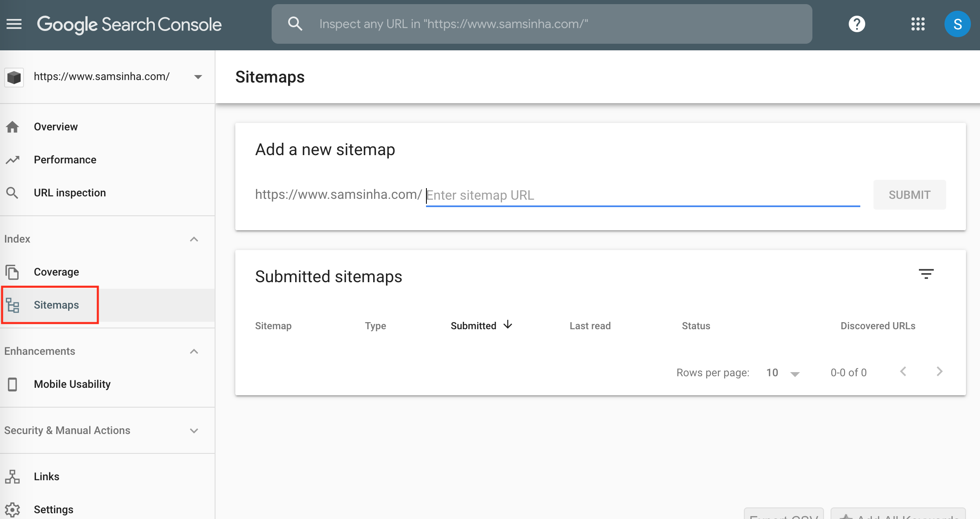Screen dimensions: 980x519
Task: Sort by the Sitemap column header
Action: click(273, 326)
